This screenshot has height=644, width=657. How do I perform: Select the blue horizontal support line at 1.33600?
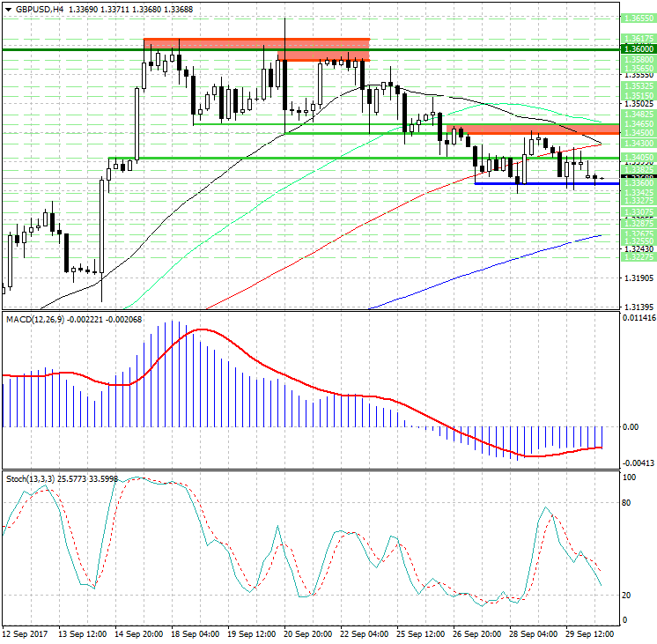(x=546, y=183)
